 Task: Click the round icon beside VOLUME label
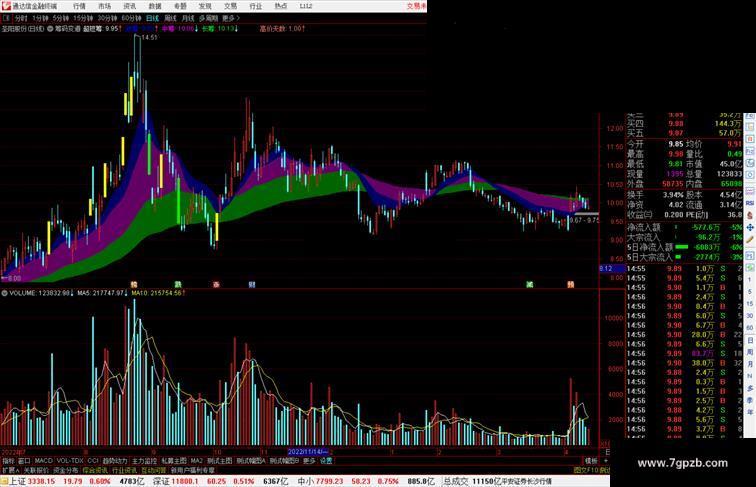pyautogui.click(x=4, y=293)
